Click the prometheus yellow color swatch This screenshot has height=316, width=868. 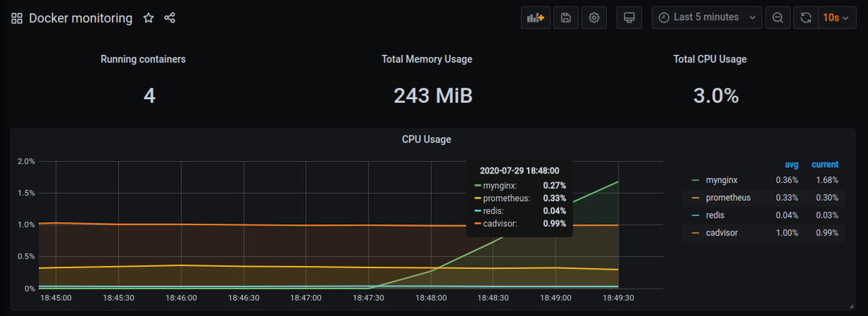tap(695, 197)
